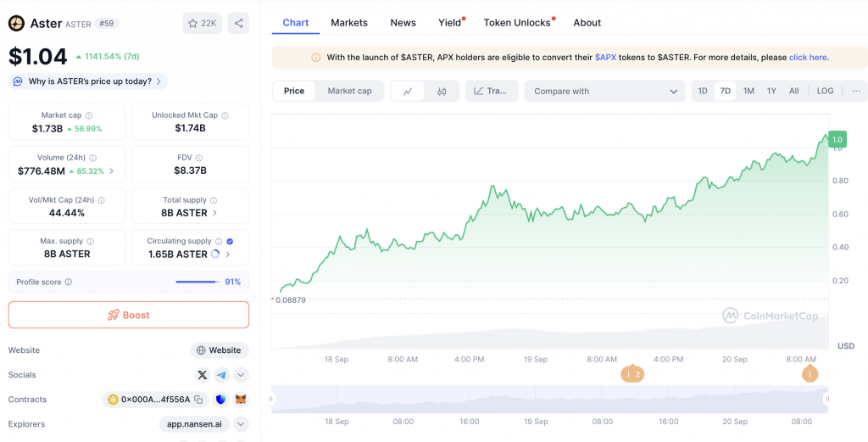
Task: Select the Market cap toggle
Action: pyautogui.click(x=349, y=91)
